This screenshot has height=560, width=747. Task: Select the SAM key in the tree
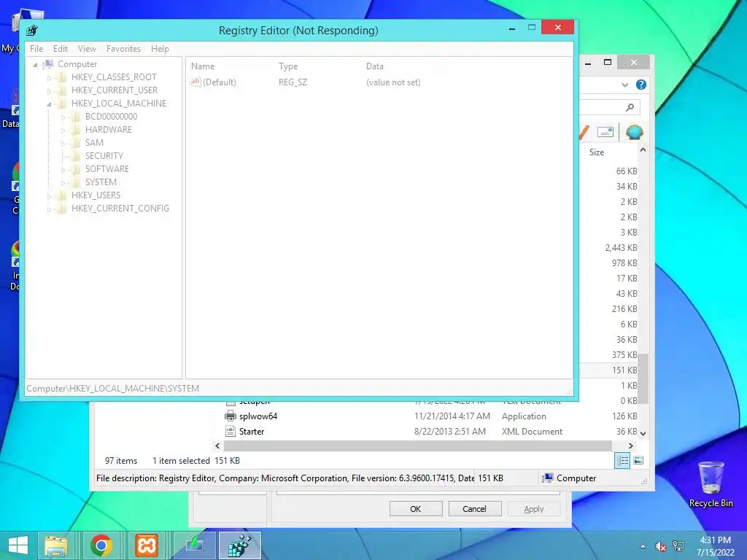pyautogui.click(x=94, y=143)
